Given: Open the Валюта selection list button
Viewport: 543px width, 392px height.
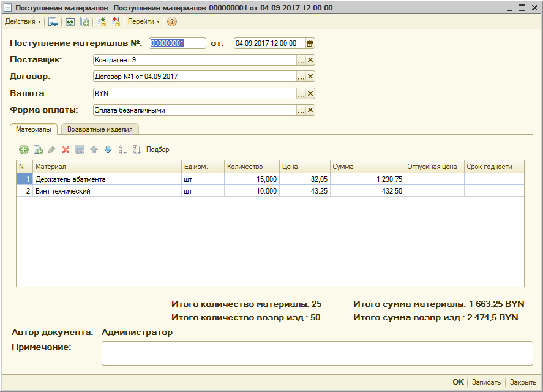Looking at the screenshot, I should (x=301, y=94).
